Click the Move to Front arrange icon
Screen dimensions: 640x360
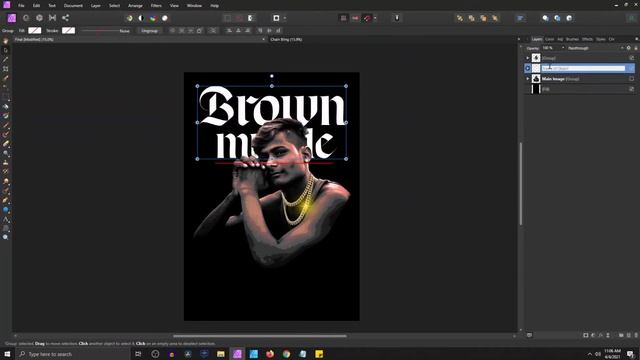tap(495, 18)
